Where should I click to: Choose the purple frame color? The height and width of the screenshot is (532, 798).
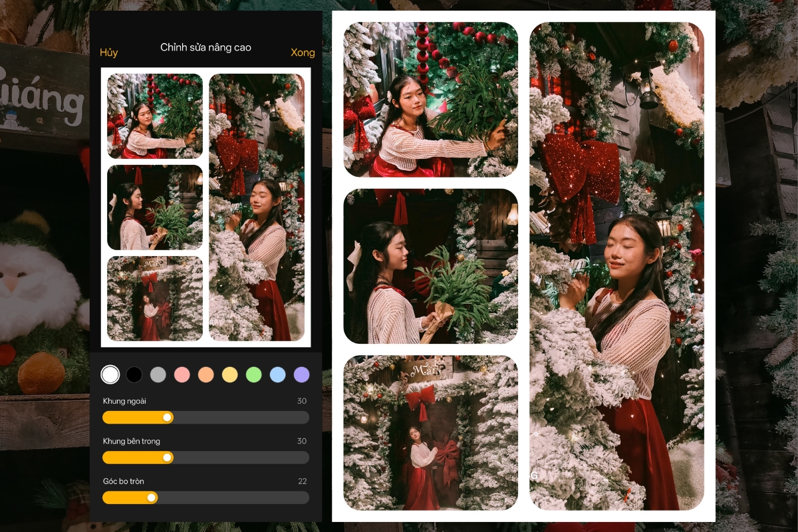click(x=302, y=374)
